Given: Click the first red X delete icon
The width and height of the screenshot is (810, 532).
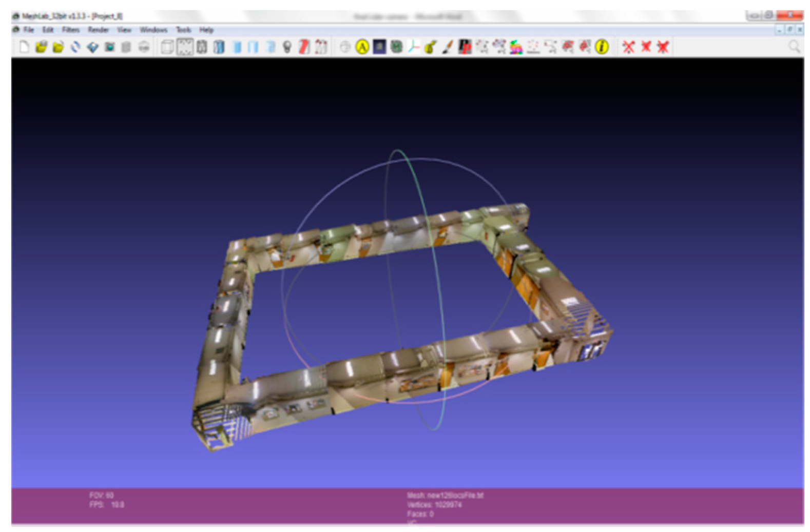Looking at the screenshot, I should pyautogui.click(x=628, y=47).
